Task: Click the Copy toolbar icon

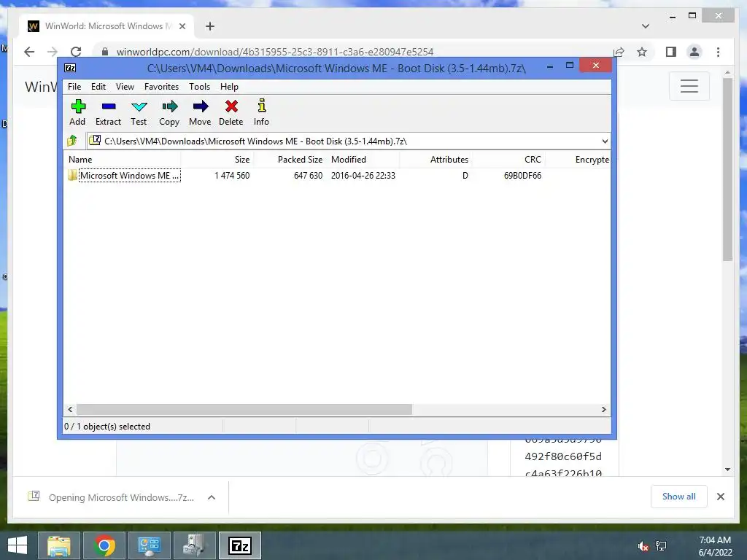Action: tap(169, 112)
